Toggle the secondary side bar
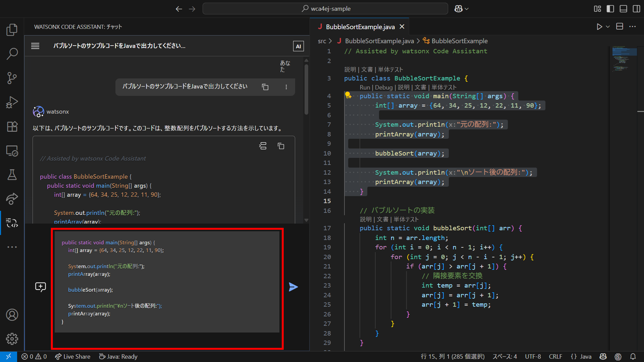644x362 pixels. pos(637,9)
